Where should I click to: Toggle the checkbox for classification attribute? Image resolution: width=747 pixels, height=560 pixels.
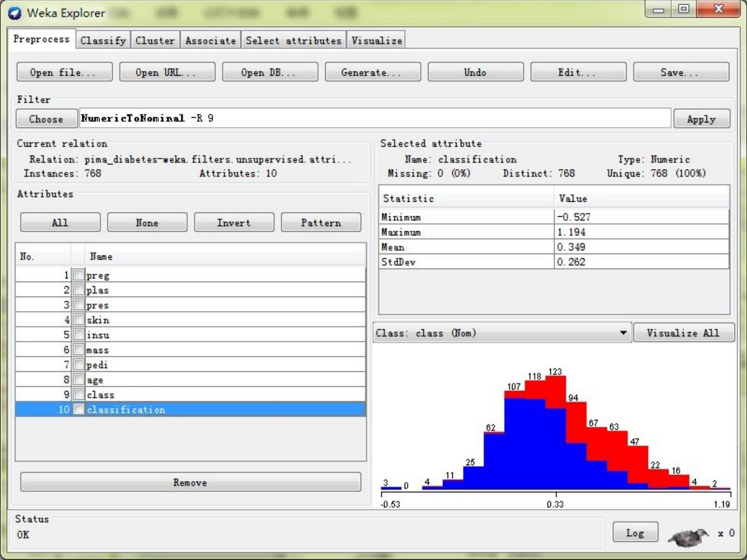click(78, 410)
